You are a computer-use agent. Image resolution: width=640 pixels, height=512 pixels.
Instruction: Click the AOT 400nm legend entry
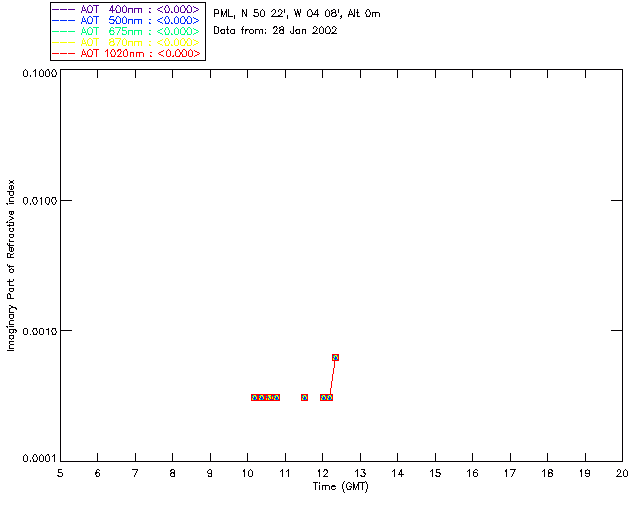(126, 9)
